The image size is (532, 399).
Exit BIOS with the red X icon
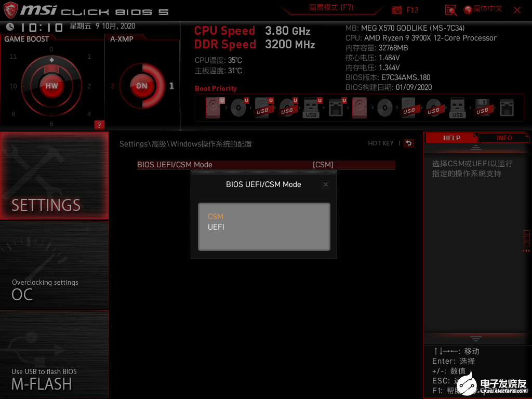tap(517, 10)
